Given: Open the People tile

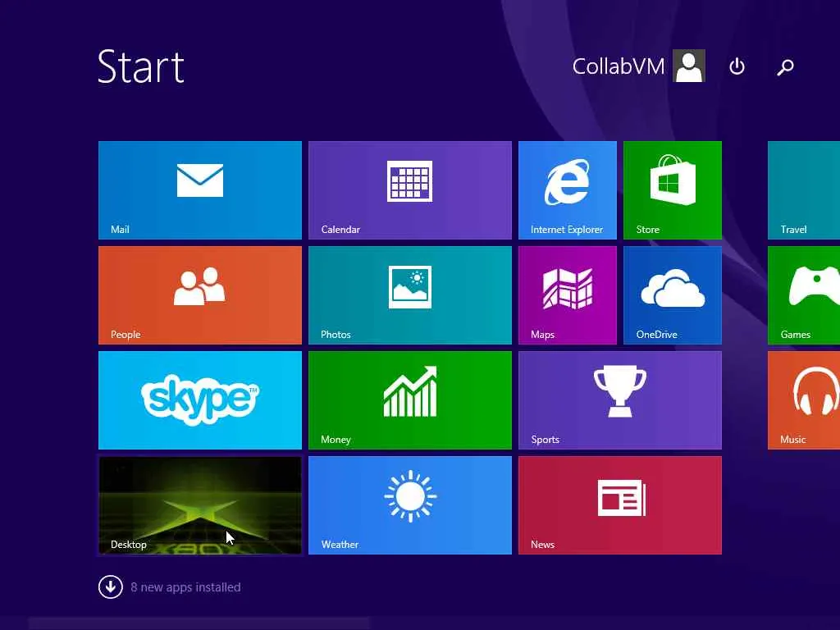Looking at the screenshot, I should 200,295.
